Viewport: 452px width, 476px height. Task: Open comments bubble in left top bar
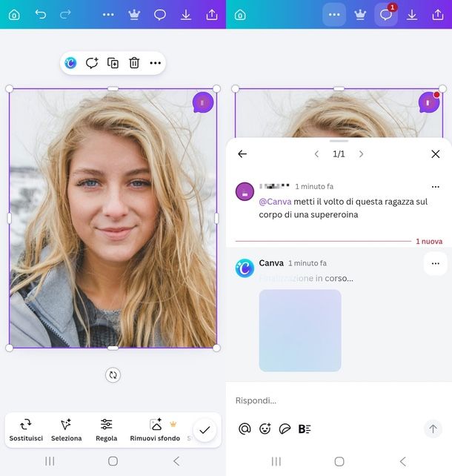coord(160,15)
